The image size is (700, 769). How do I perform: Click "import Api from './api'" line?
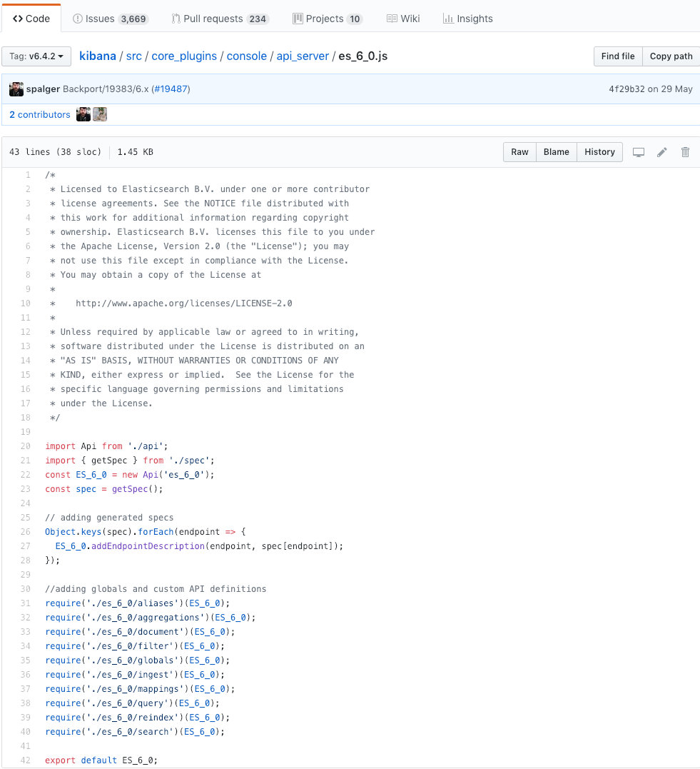coord(106,446)
